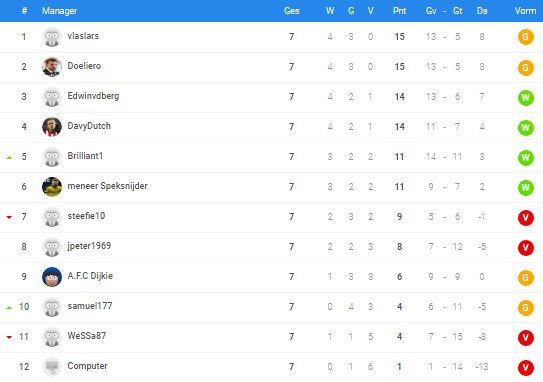Open meneer Speksnijder's avatar image
The image size is (543, 382).
pyautogui.click(x=52, y=187)
